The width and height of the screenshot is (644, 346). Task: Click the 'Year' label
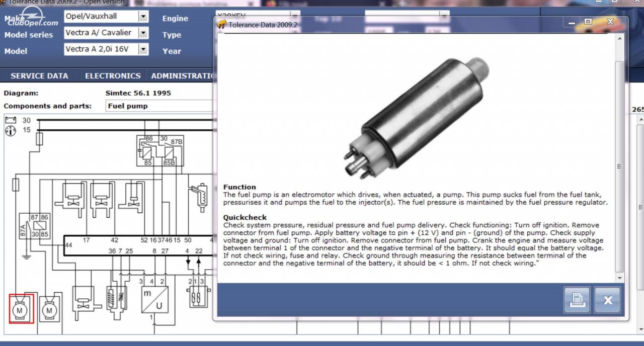(x=172, y=51)
